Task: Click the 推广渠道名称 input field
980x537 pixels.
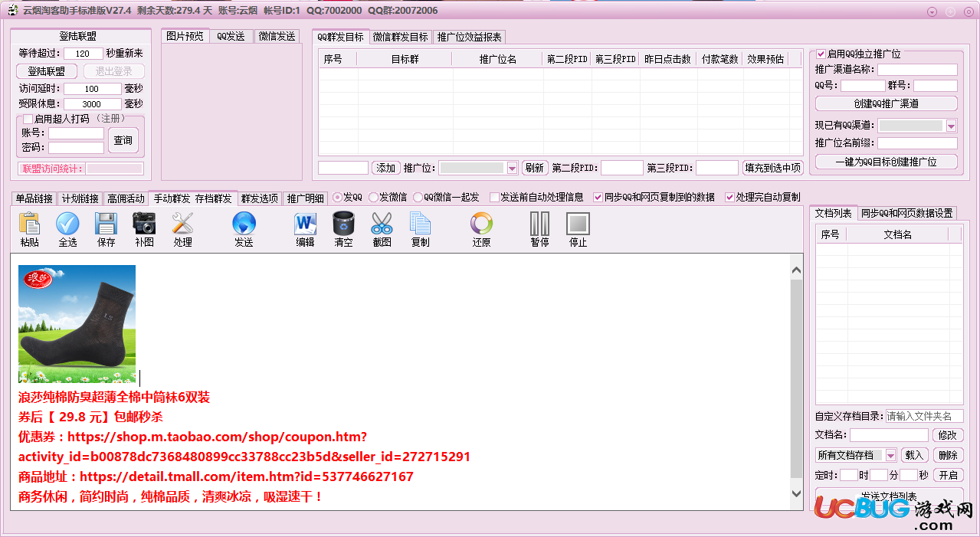Action: pos(917,70)
